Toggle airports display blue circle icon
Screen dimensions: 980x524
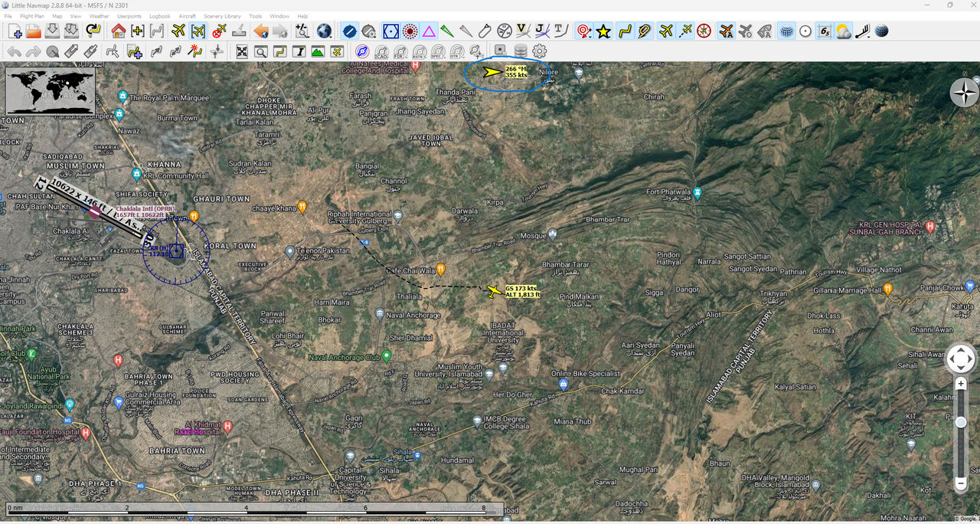point(349,31)
